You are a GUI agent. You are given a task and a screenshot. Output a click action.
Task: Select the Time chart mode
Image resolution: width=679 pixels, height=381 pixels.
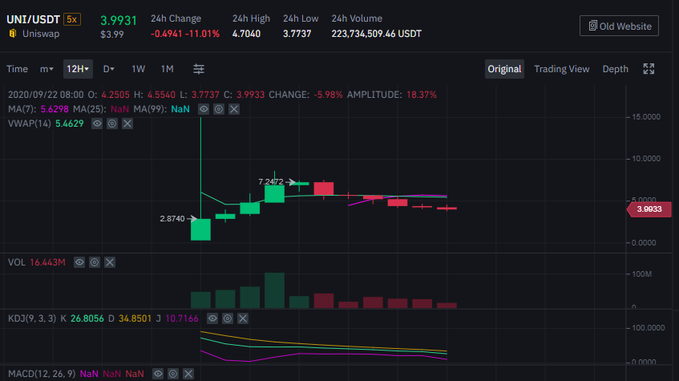tap(17, 69)
